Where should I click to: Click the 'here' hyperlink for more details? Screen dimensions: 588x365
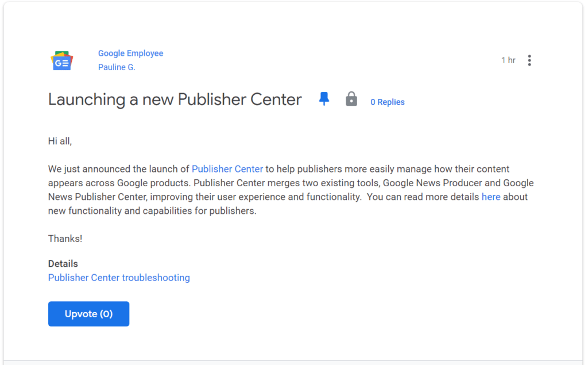click(x=491, y=197)
